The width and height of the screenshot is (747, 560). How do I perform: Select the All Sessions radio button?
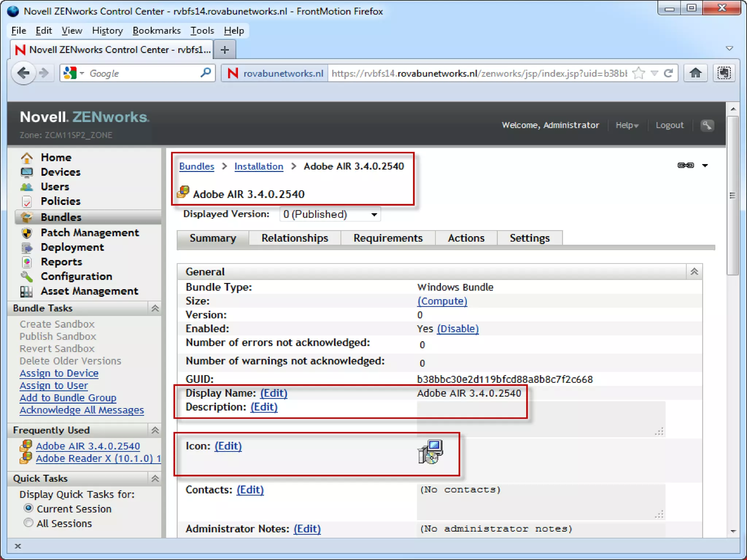click(28, 523)
